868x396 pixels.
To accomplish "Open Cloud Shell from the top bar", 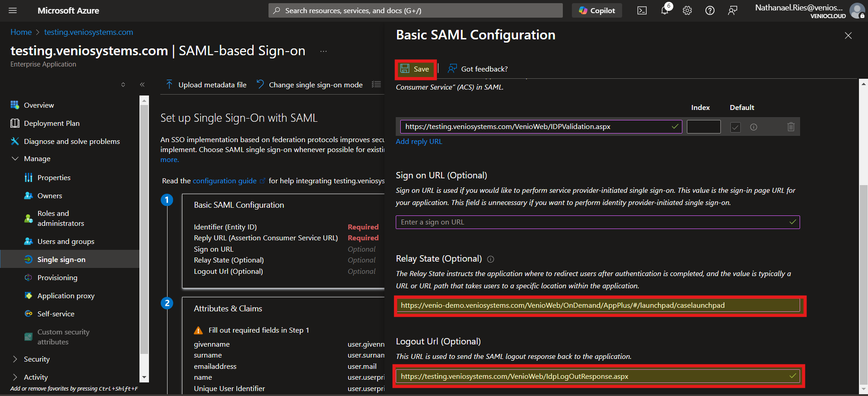I will click(x=642, y=10).
